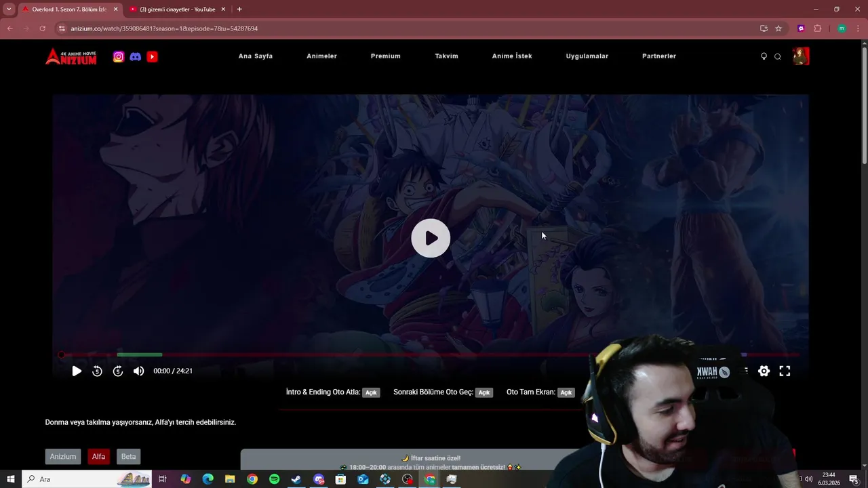This screenshot has width=868, height=488.
Task: Click the taskbar Ara search box
Action: coord(87,479)
